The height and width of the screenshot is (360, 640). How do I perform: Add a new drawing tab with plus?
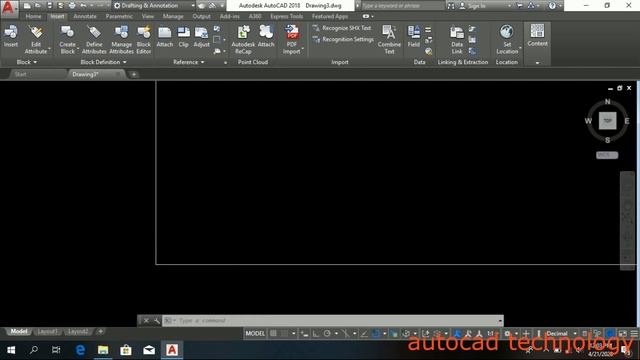coord(134,74)
